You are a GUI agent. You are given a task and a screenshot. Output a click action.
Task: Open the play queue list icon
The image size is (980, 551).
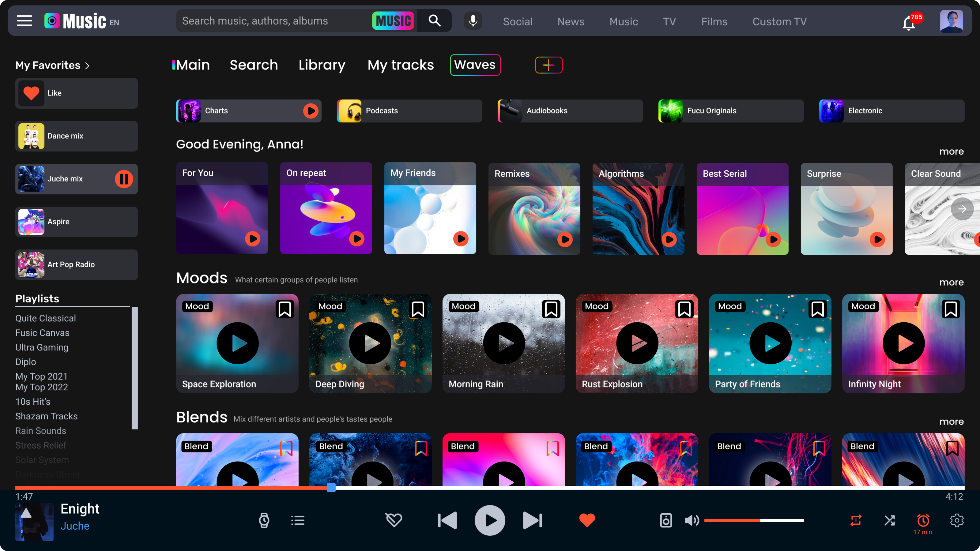point(298,520)
